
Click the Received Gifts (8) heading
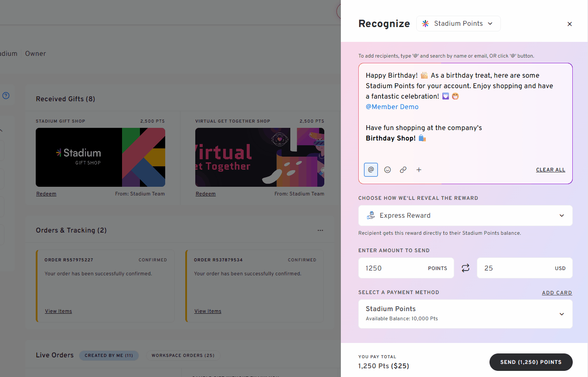[65, 99]
